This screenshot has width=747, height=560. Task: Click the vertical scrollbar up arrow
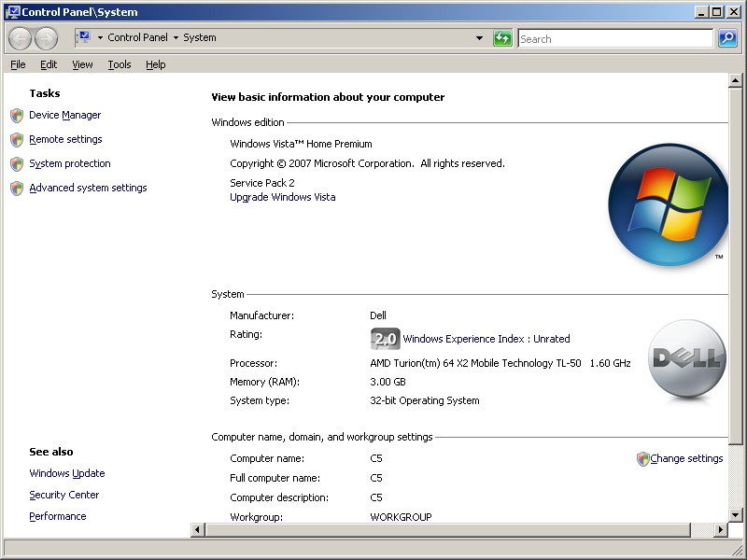click(735, 80)
